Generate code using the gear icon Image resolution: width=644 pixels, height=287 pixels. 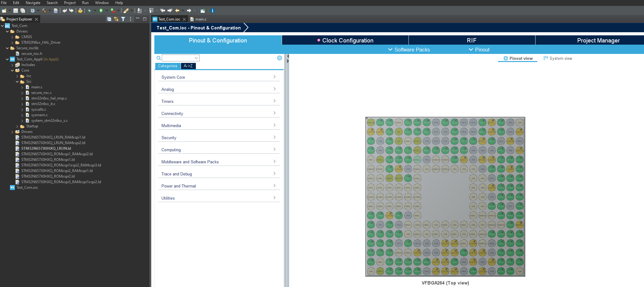[x=80, y=11]
